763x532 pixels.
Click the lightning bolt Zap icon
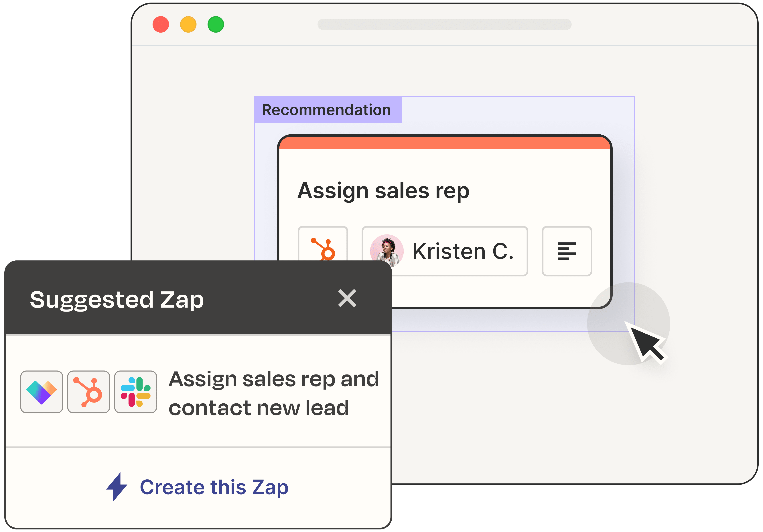(116, 487)
